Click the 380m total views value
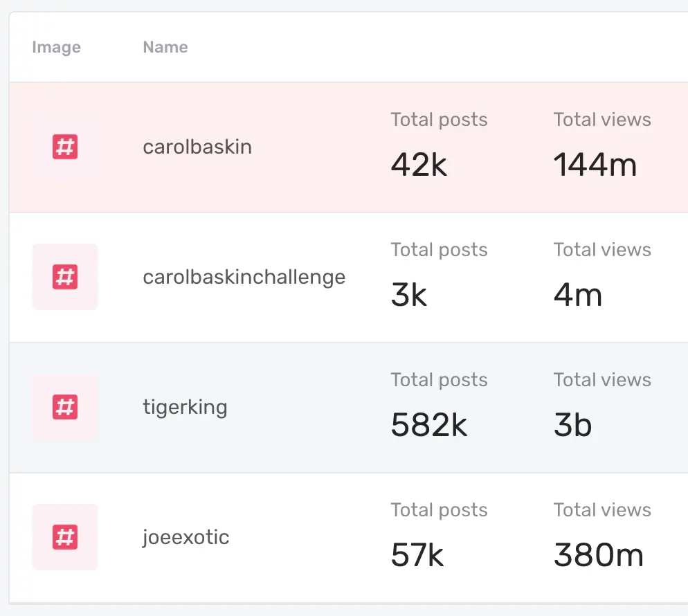Image resolution: width=688 pixels, height=616 pixels. (x=598, y=555)
